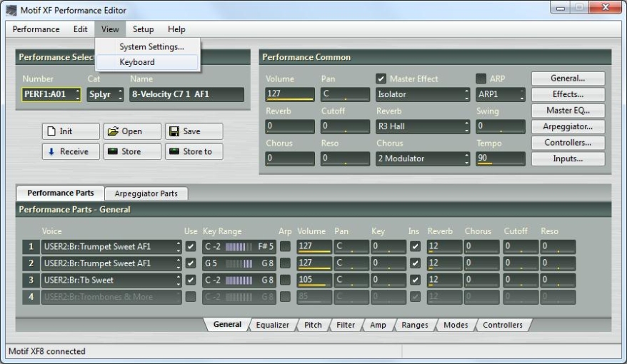The height and width of the screenshot is (364, 627).
Task: Switch to the Filter bottom tab
Action: click(x=346, y=325)
